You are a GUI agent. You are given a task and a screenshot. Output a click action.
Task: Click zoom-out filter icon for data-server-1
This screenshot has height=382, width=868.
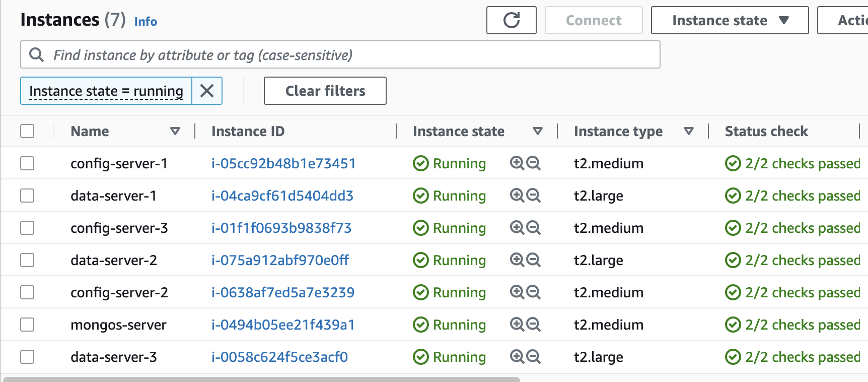point(533,195)
